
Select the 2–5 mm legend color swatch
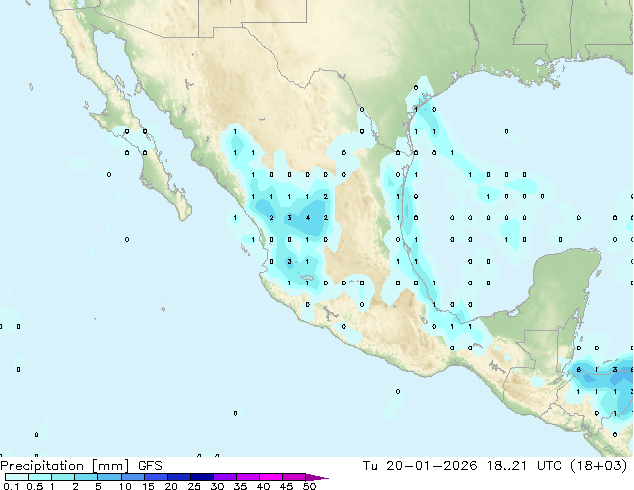click(86, 477)
